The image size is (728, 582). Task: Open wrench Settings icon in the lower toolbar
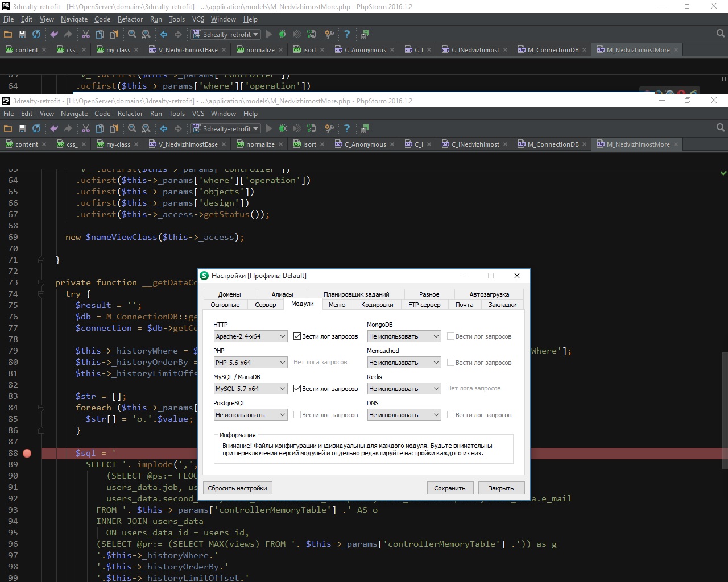pos(329,128)
